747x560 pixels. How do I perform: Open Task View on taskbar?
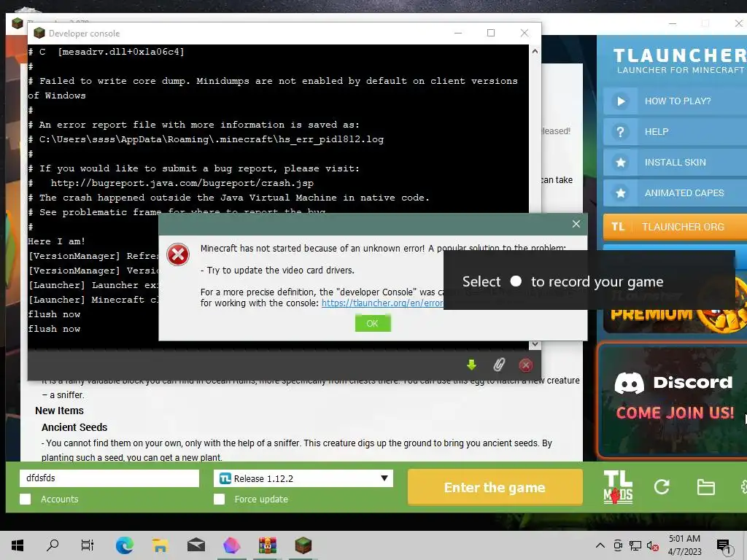click(88, 545)
